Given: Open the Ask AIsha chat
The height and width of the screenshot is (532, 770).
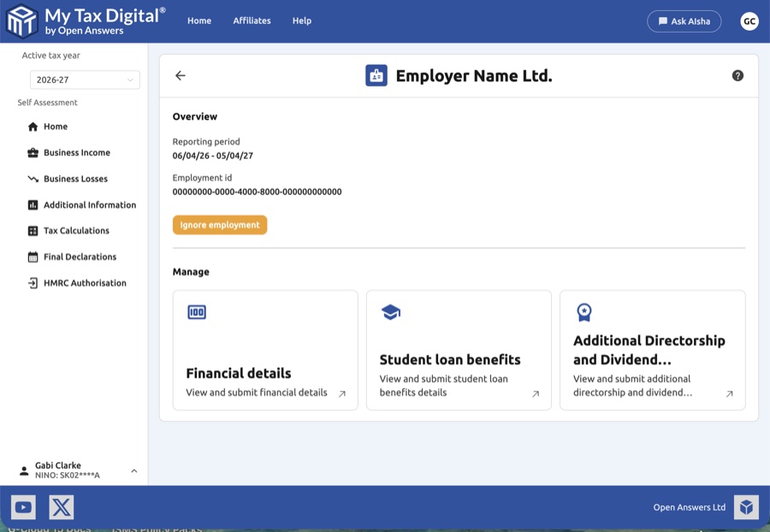Looking at the screenshot, I should (684, 21).
